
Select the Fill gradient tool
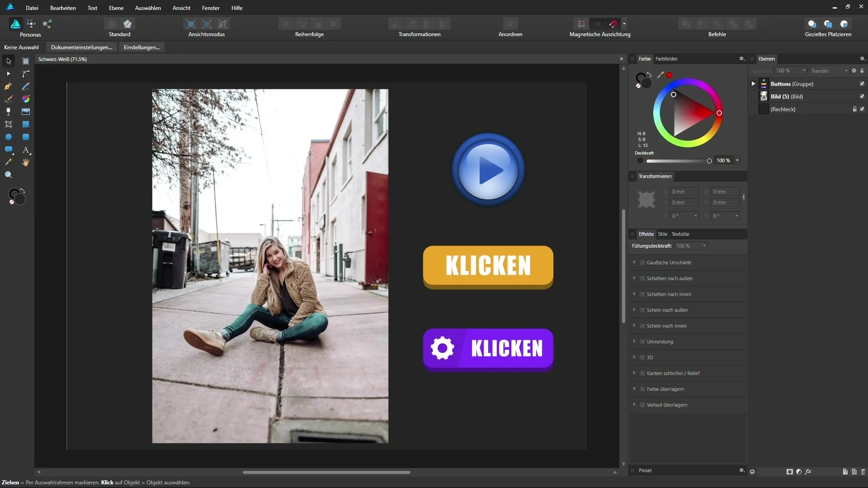coord(26,99)
